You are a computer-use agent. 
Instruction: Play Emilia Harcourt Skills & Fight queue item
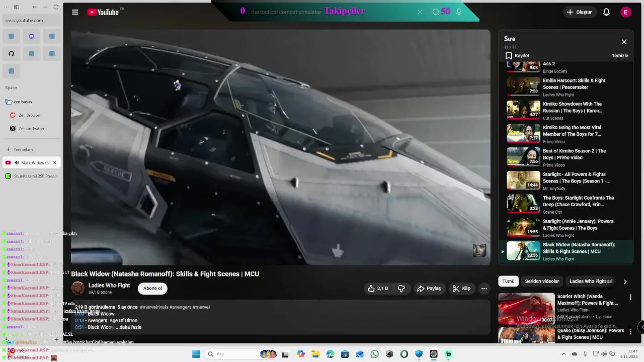pyautogui.click(x=566, y=87)
